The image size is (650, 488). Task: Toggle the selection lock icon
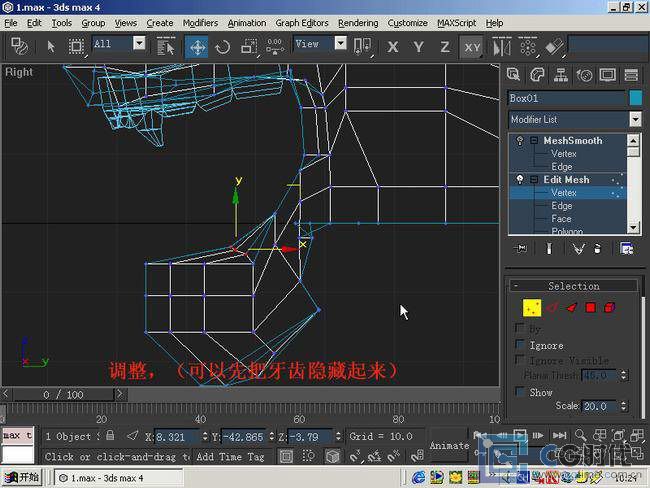click(x=110, y=435)
